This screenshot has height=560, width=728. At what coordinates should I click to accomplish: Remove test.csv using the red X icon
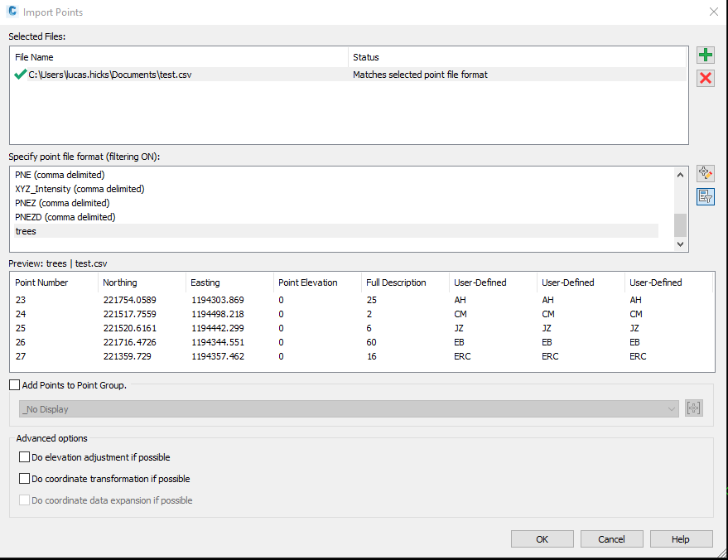pos(705,78)
